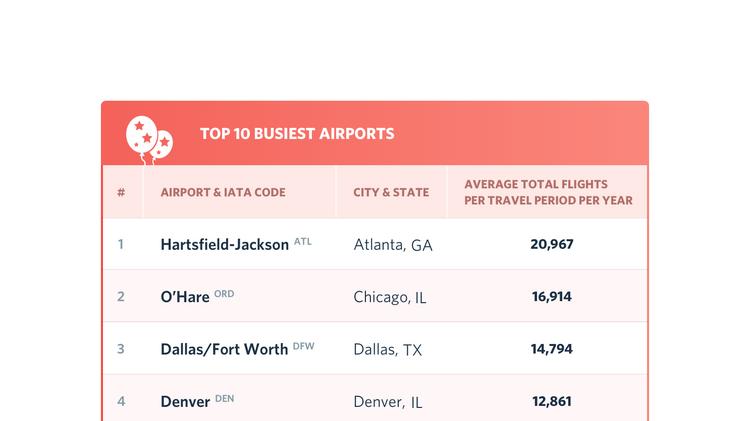Click the Denver airport name
Viewport: 750px width, 421px height.
(x=185, y=401)
